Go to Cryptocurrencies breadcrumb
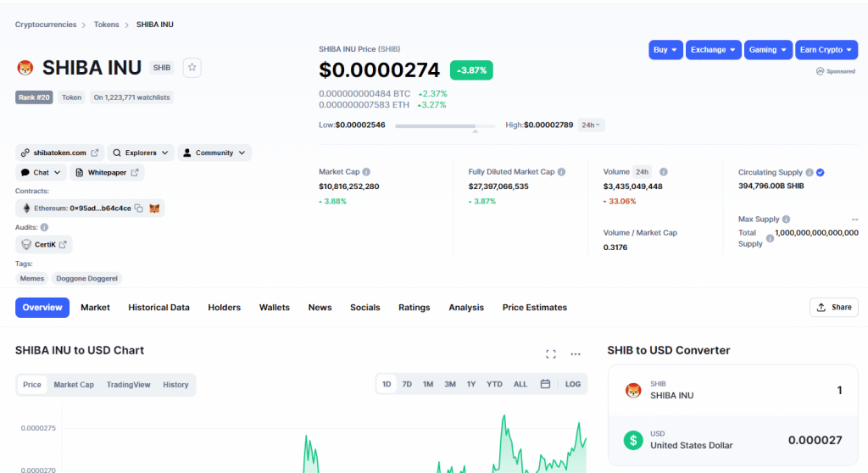This screenshot has width=868, height=473. point(46,25)
